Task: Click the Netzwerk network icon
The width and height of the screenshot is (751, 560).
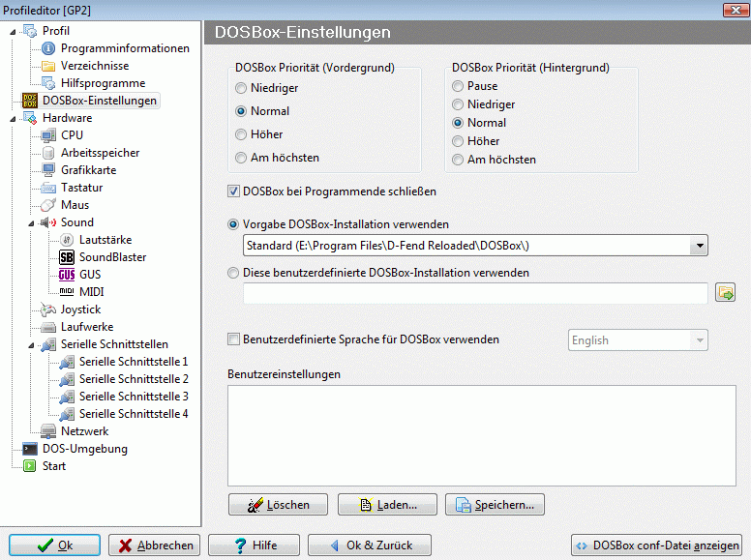Action: coord(48,431)
